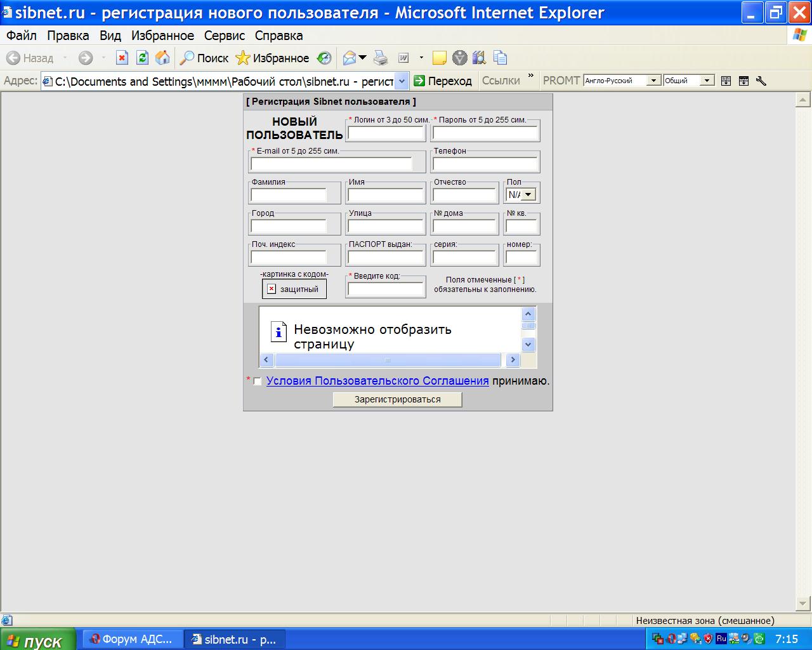Click the Edit with Word icon

coord(403,58)
